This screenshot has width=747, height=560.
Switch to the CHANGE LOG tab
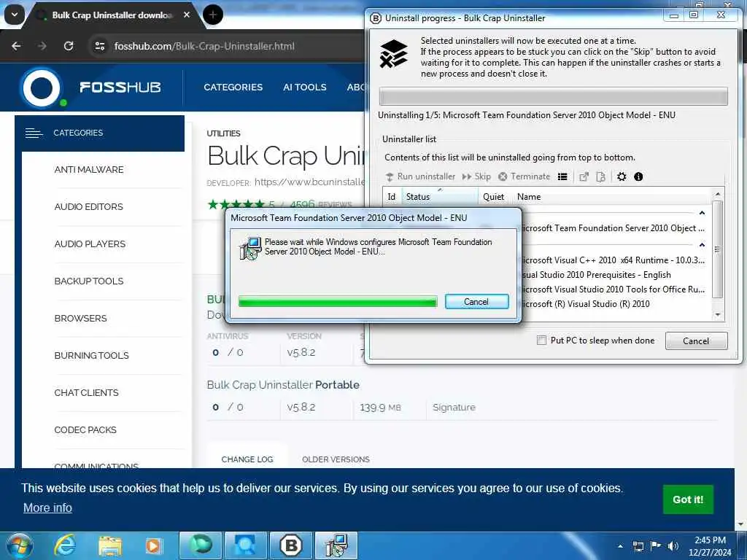pos(247,459)
